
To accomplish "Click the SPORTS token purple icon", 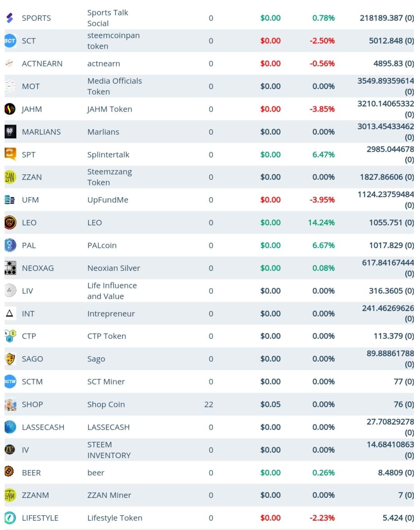I will pos(10,18).
